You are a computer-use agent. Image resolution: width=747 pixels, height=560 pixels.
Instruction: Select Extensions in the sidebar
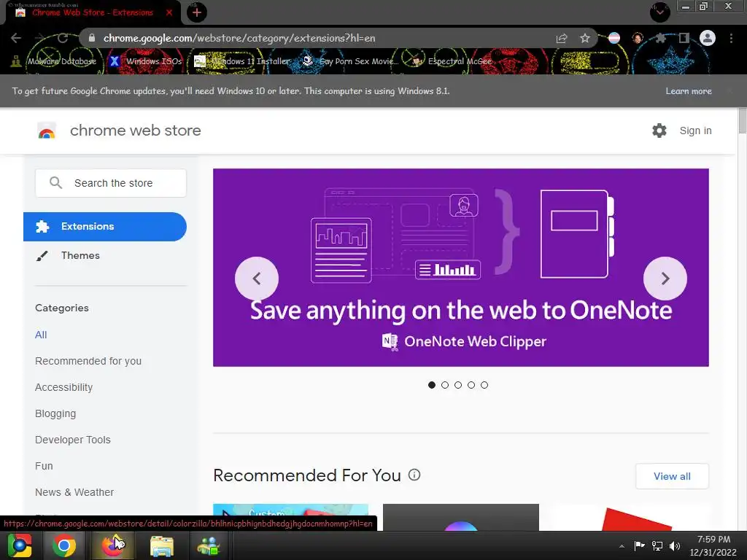pos(105,227)
